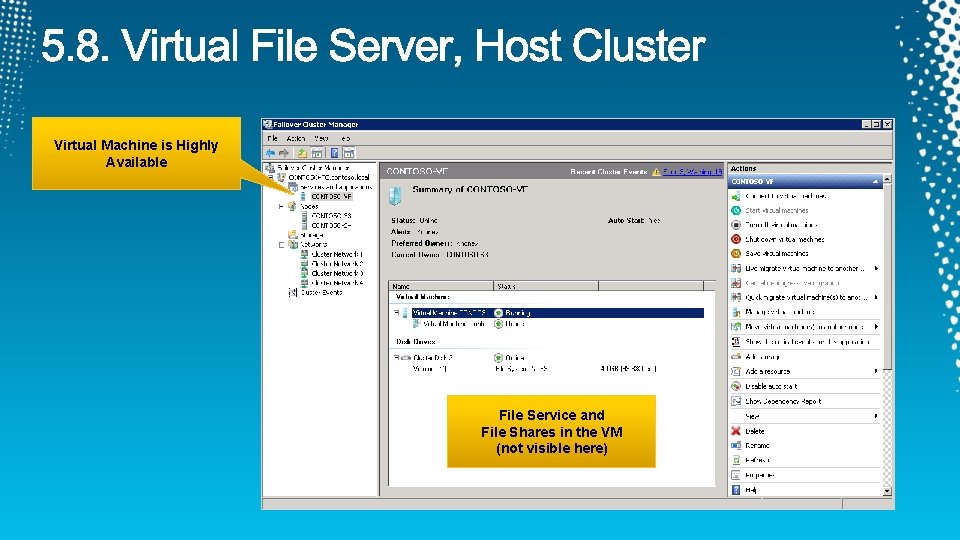Viewport: 960px width, 540px height.
Task: Select Cluster Network 4 in tree
Action: pos(337,283)
